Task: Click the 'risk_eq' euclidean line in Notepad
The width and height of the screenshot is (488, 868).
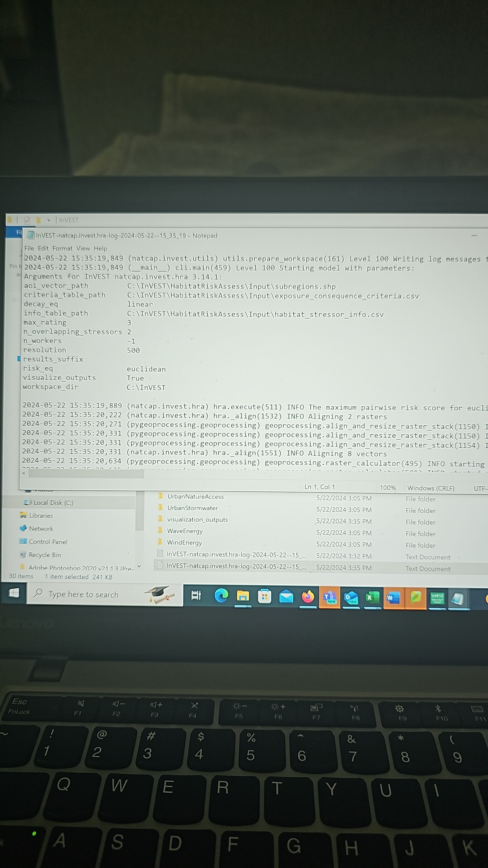Action: [x=94, y=369]
